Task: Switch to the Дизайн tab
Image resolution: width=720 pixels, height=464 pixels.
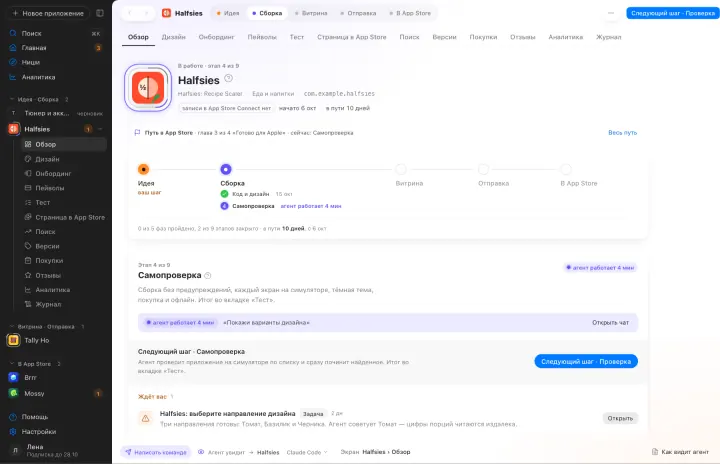Action: pyautogui.click(x=174, y=37)
